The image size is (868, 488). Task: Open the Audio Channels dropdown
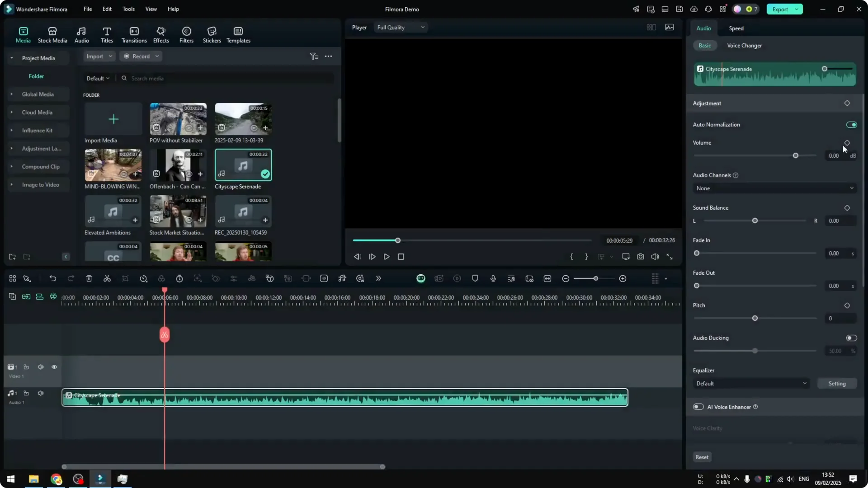coord(774,188)
